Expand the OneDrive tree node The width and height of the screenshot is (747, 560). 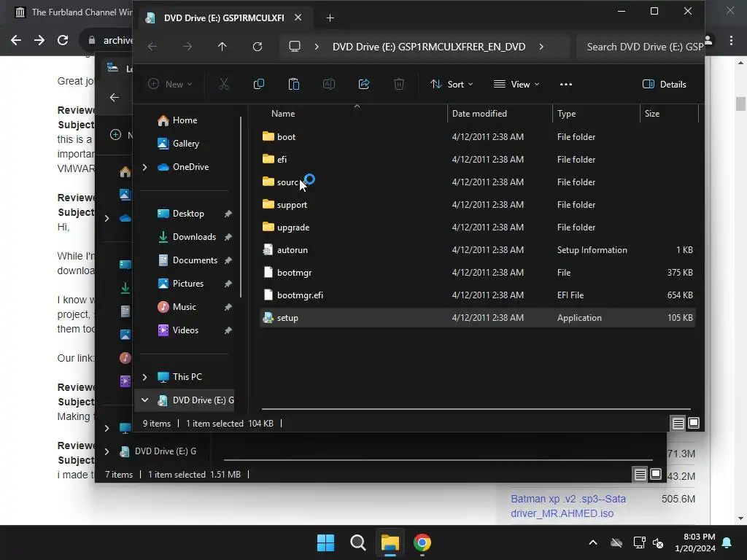tap(145, 167)
